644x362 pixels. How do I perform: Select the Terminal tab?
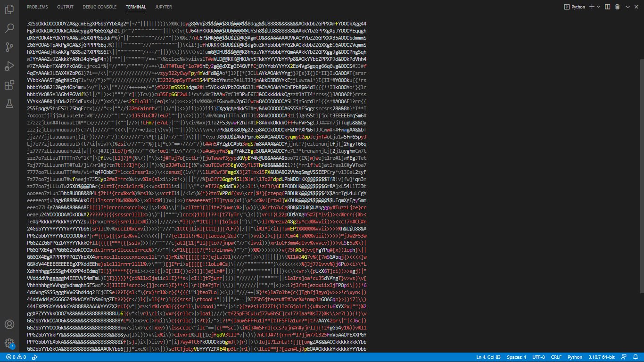click(136, 7)
